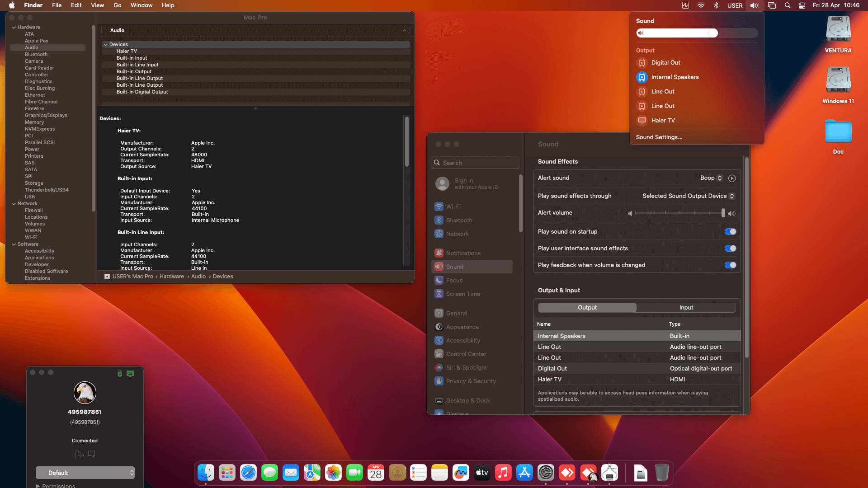Select Haier TV row in output table
This screenshot has width=868, height=488.
[x=637, y=380]
